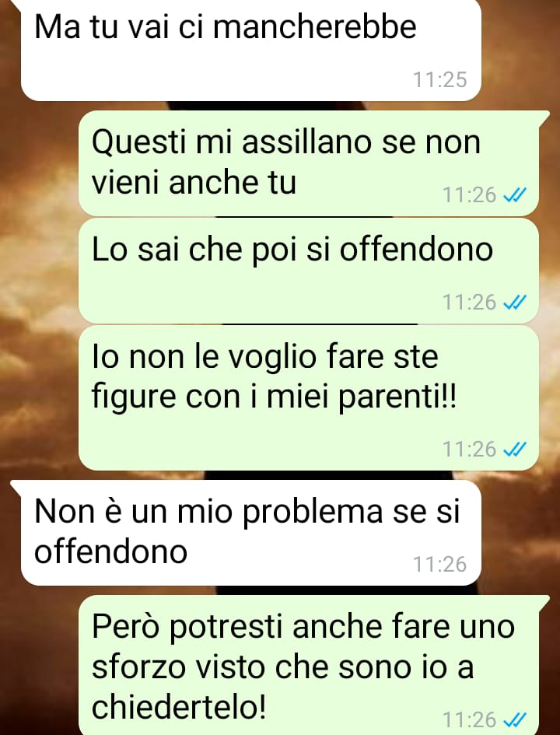
Task: Tap the 11:26 timestamp beside 'chiedertelo!'
Action: coord(469,719)
